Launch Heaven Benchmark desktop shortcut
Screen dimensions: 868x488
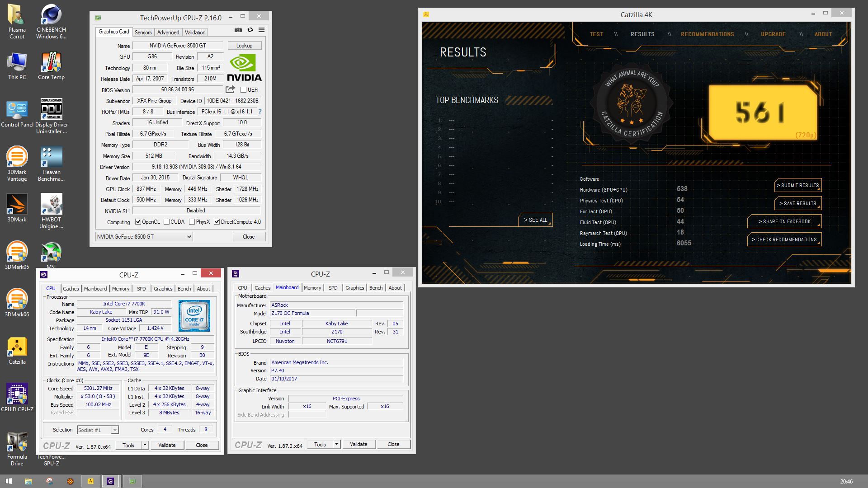(x=51, y=164)
